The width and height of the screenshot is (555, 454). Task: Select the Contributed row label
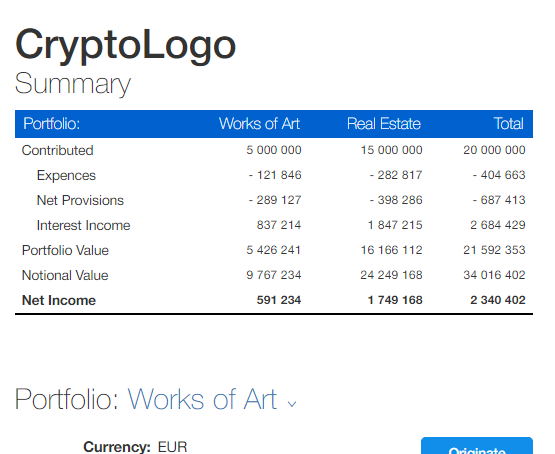pyautogui.click(x=57, y=150)
